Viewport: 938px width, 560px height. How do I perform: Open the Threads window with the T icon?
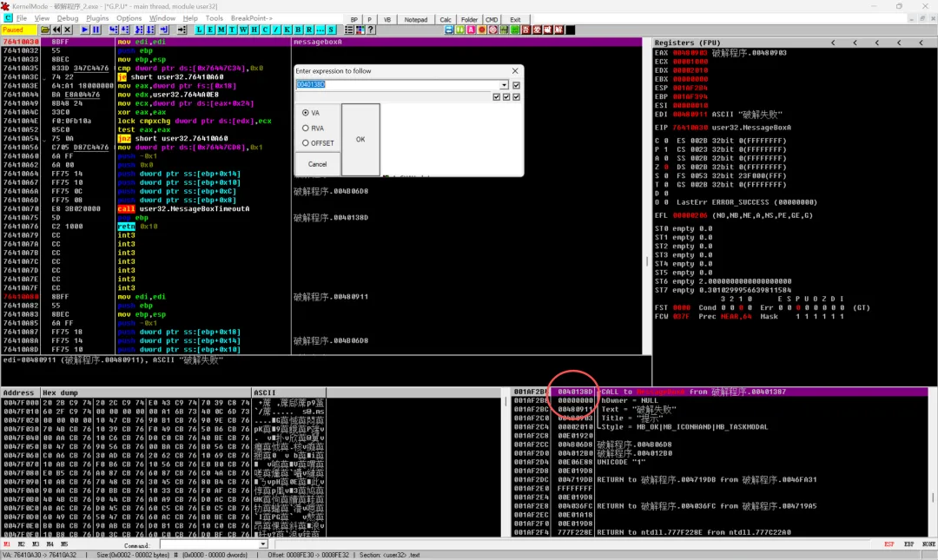point(232,30)
